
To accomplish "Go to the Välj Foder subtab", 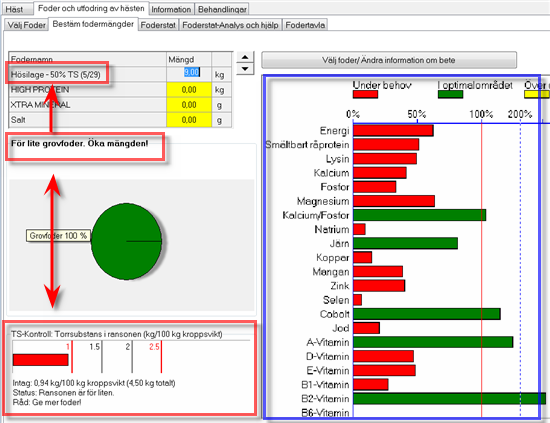I will [27, 25].
